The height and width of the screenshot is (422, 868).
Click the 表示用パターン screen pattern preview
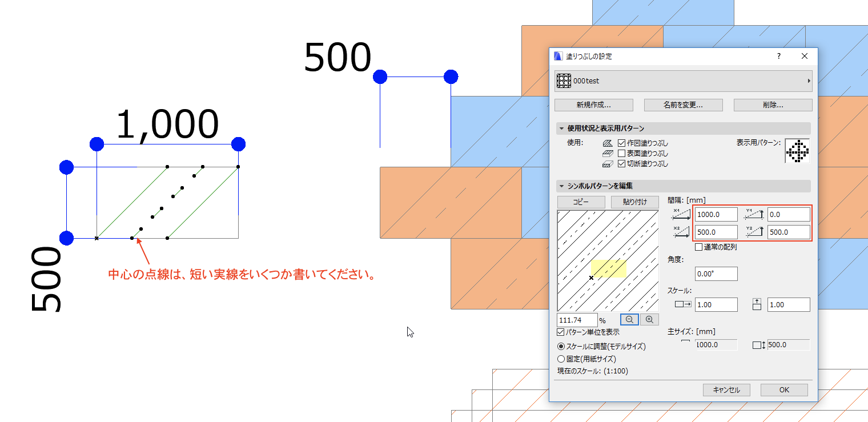[x=797, y=151]
